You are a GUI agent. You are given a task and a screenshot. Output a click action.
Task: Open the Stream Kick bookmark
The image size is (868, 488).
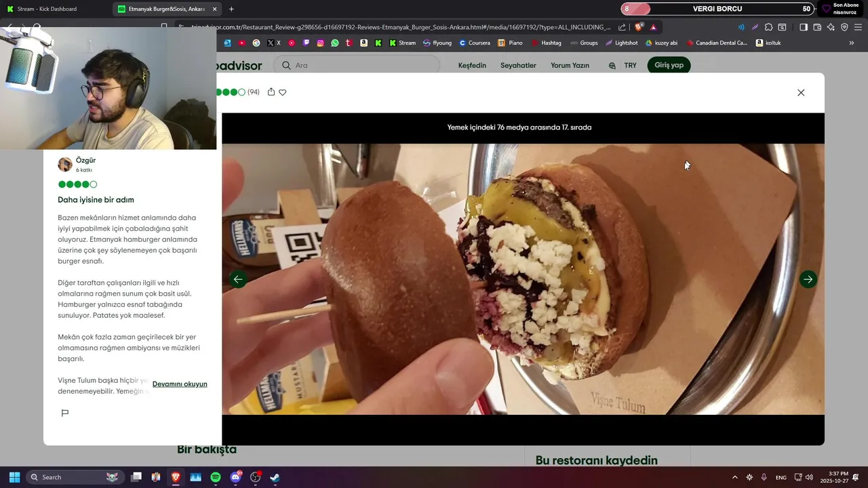pyautogui.click(x=402, y=43)
